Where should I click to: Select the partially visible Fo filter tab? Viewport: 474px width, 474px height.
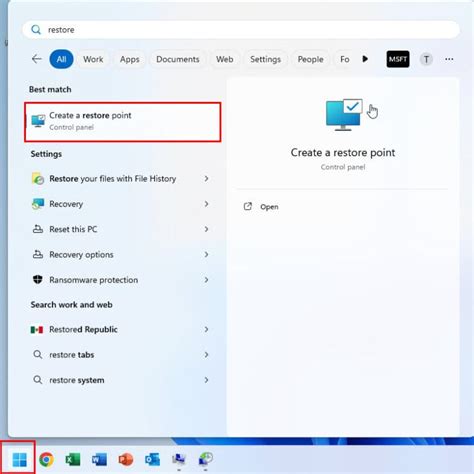[343, 59]
